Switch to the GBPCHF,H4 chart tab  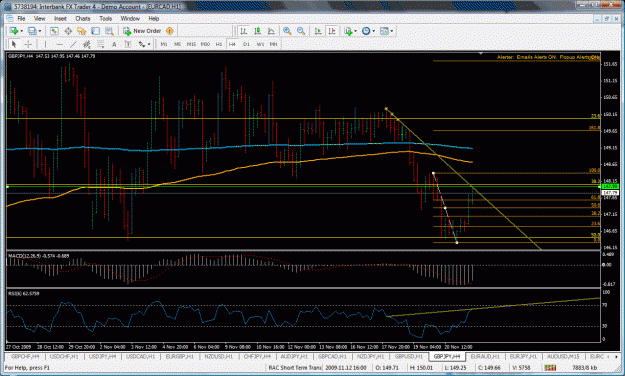[x=26, y=356]
